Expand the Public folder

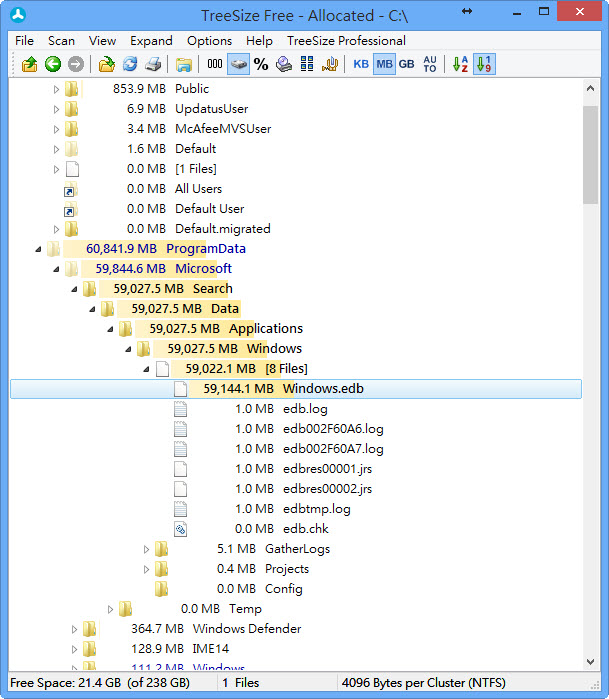click(x=56, y=89)
